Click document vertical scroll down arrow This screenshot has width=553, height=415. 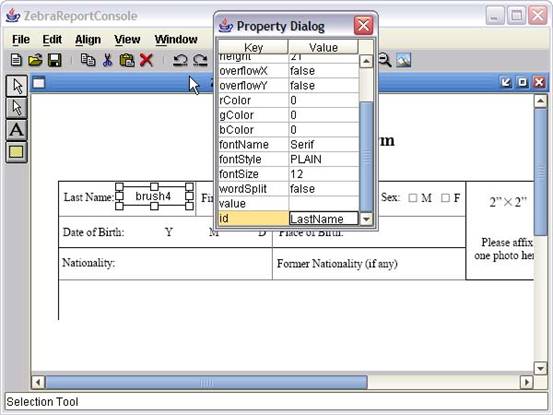coord(540,368)
